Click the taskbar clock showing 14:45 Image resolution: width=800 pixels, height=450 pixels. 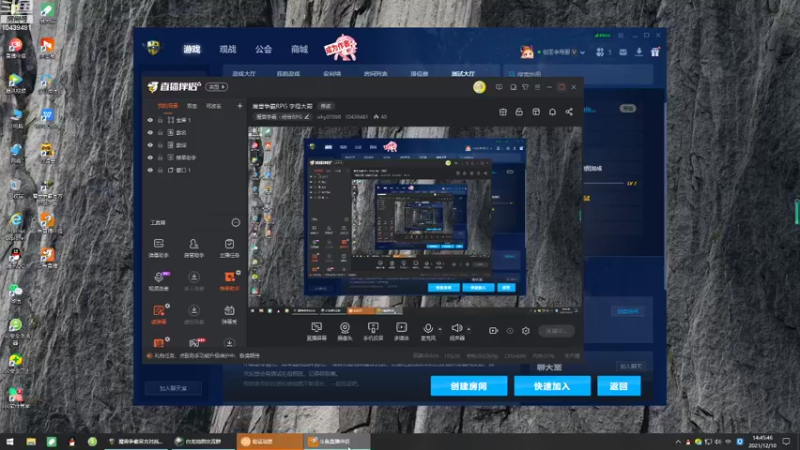coord(762,441)
